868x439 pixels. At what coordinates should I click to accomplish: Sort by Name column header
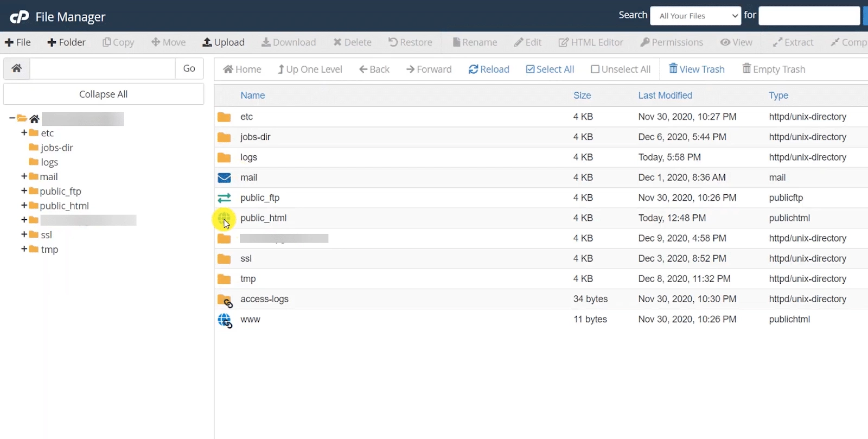tap(253, 96)
